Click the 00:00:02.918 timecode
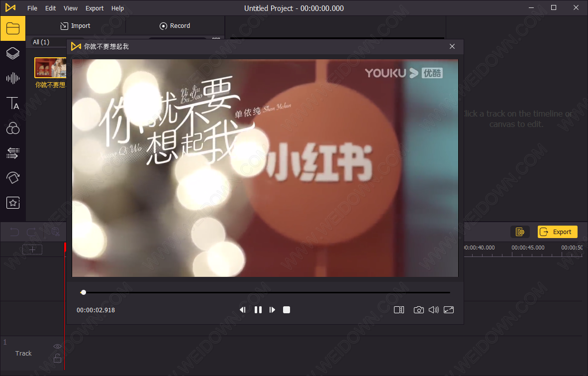 (x=96, y=310)
